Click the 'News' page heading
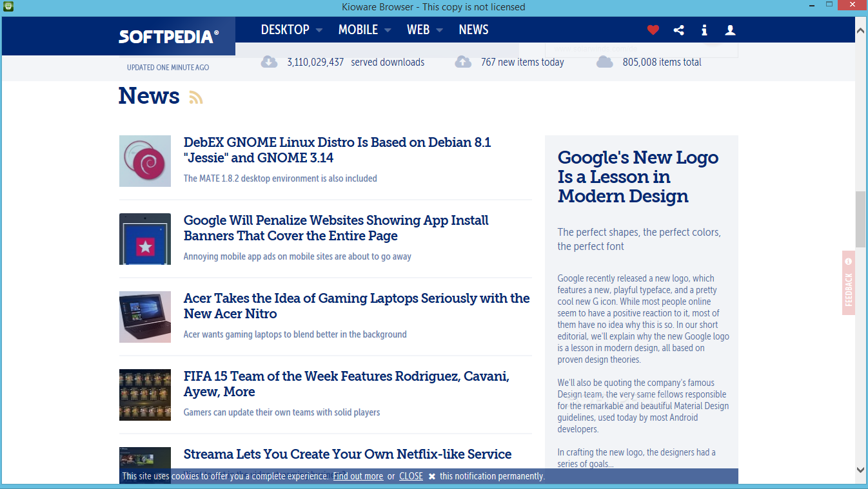The height and width of the screenshot is (489, 868). (149, 95)
